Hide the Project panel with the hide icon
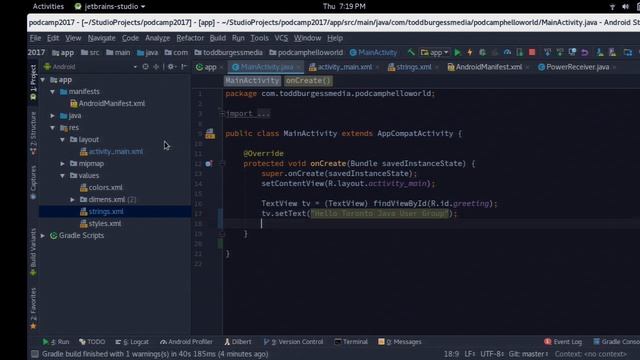 coord(184,67)
